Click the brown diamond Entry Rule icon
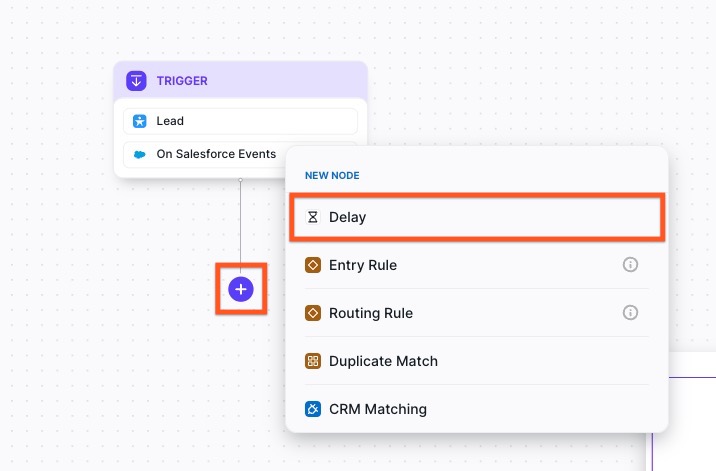Viewport: 716px width, 471px height. coord(313,265)
